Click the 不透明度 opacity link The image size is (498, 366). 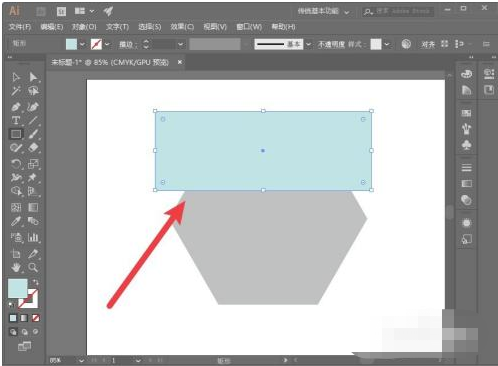click(331, 44)
